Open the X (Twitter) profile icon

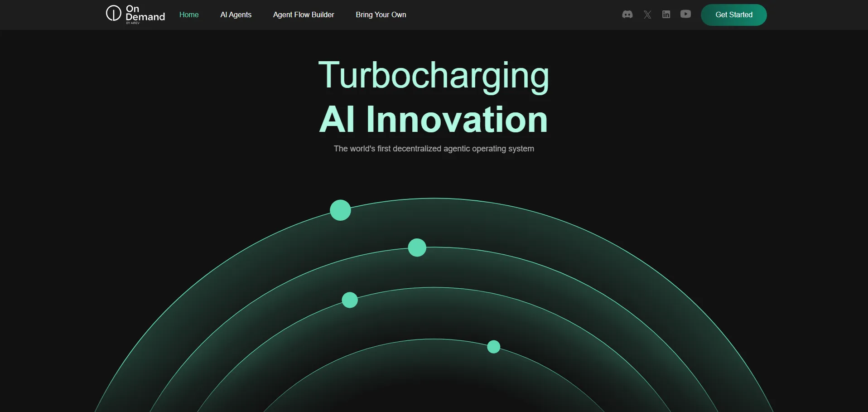(x=647, y=15)
